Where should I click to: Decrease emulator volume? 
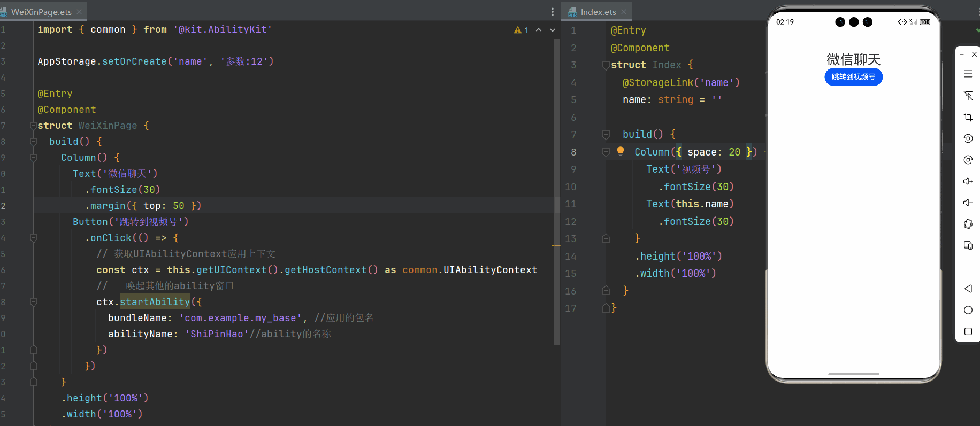point(968,203)
